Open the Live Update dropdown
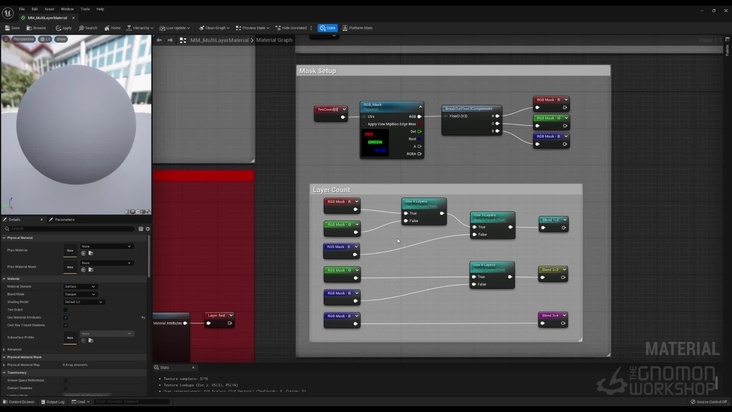Image resolution: width=732 pixels, height=412 pixels. coord(174,28)
